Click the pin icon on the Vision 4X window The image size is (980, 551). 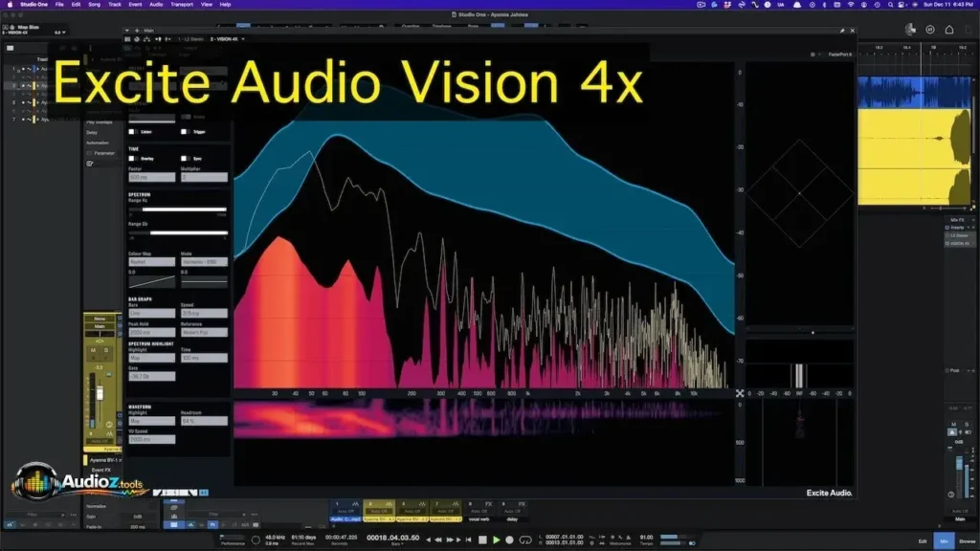pyautogui.click(x=842, y=31)
